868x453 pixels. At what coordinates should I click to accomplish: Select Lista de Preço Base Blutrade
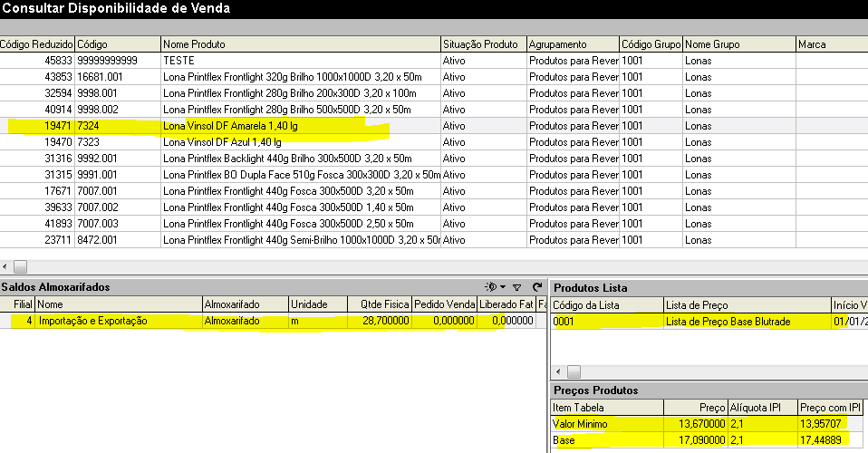[728, 322]
